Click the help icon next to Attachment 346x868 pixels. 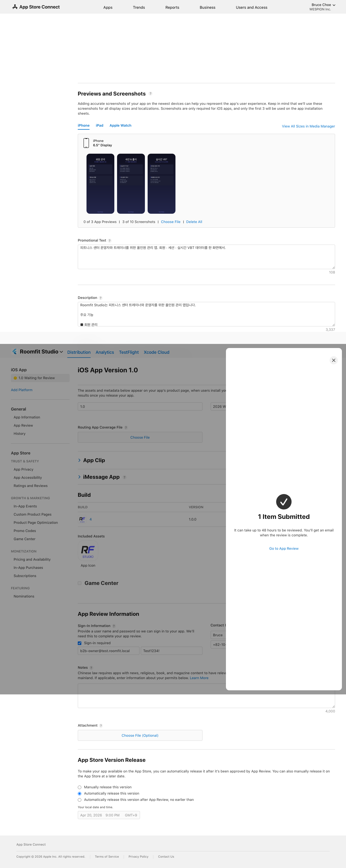tap(101, 726)
